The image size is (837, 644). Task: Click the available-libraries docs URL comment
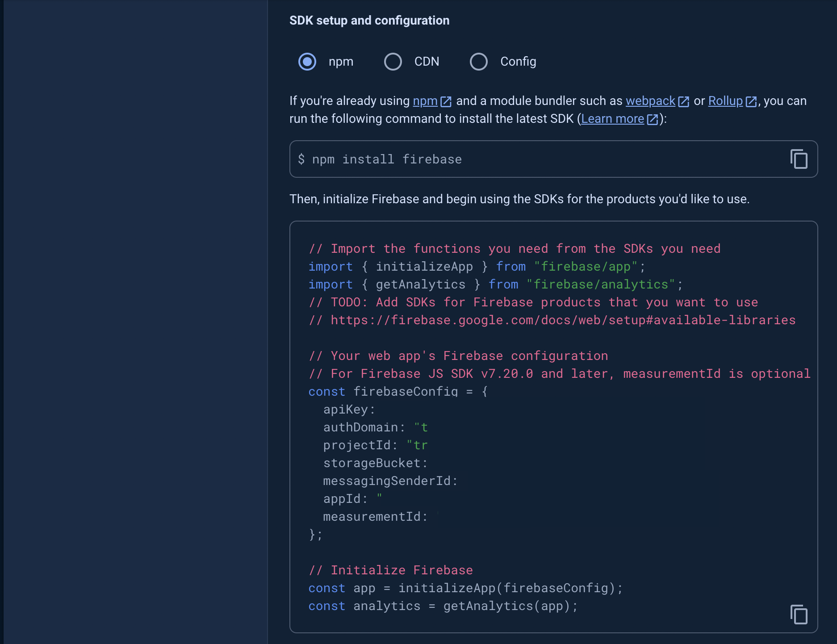pos(552,320)
